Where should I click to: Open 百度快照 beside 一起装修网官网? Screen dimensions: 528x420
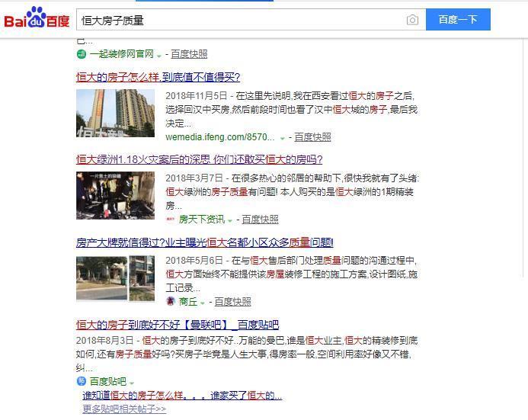pyautogui.click(x=189, y=54)
